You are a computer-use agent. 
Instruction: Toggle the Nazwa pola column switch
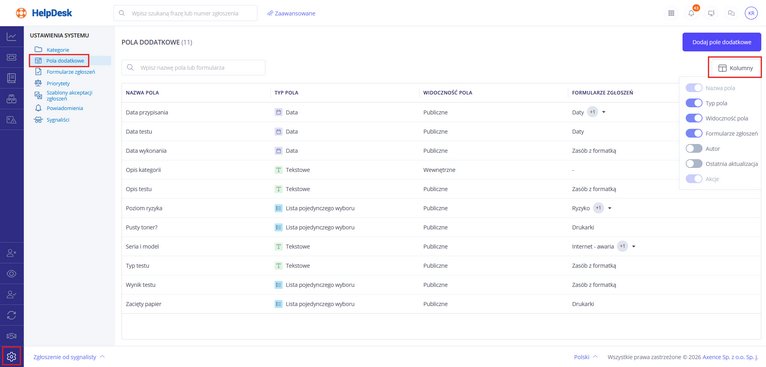point(694,88)
